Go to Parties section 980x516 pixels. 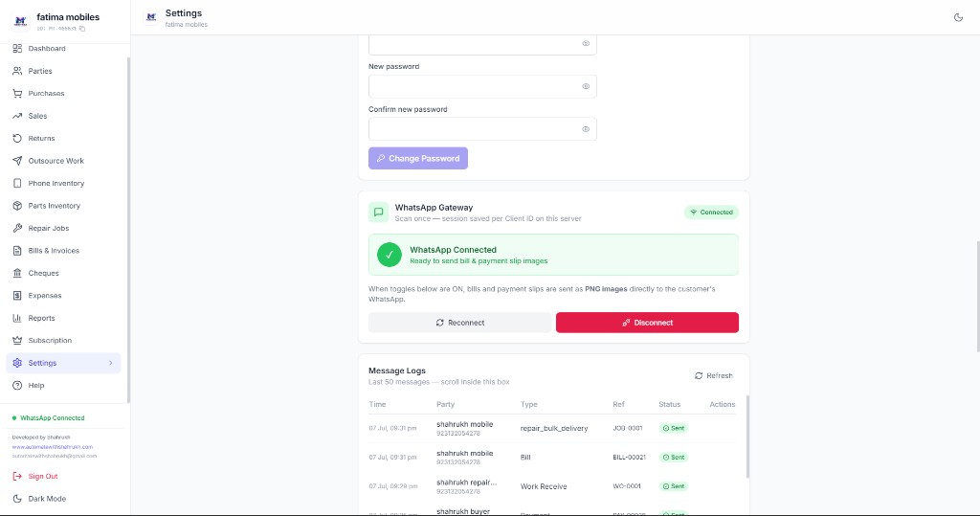tap(63, 71)
